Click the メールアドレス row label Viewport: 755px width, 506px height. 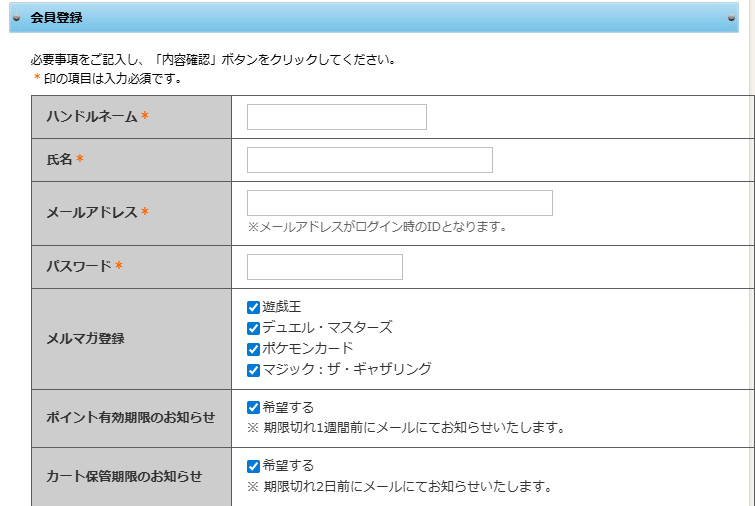click(x=91, y=213)
